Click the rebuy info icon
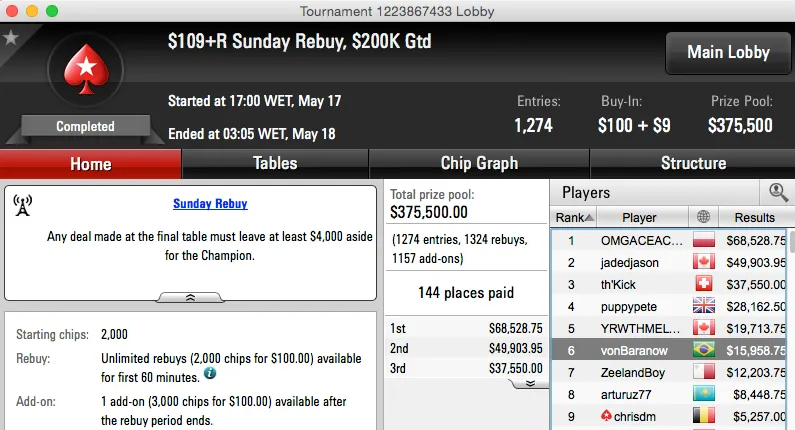The width and height of the screenshot is (795, 430). (210, 373)
